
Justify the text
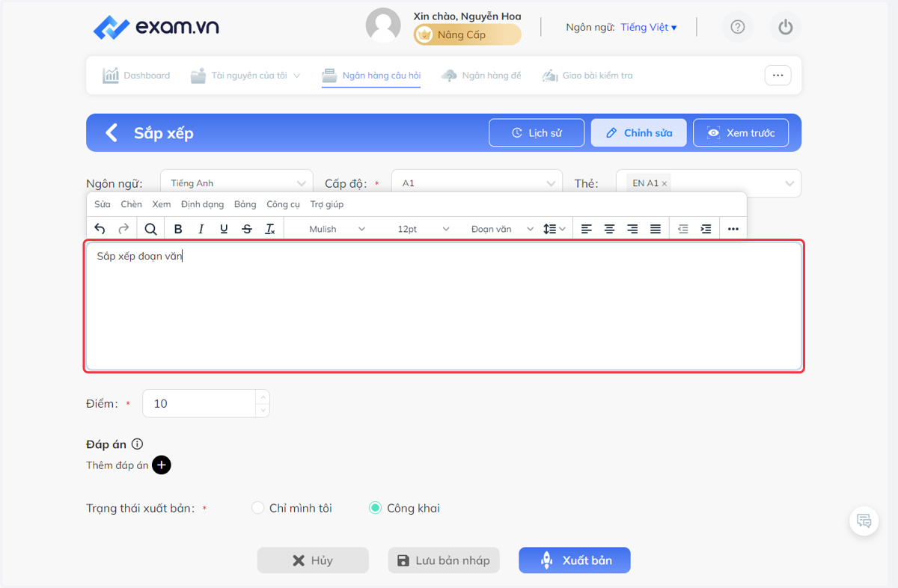click(656, 229)
